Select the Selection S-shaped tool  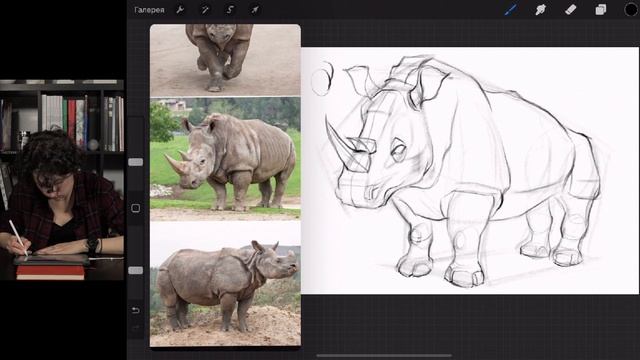pos(230,9)
